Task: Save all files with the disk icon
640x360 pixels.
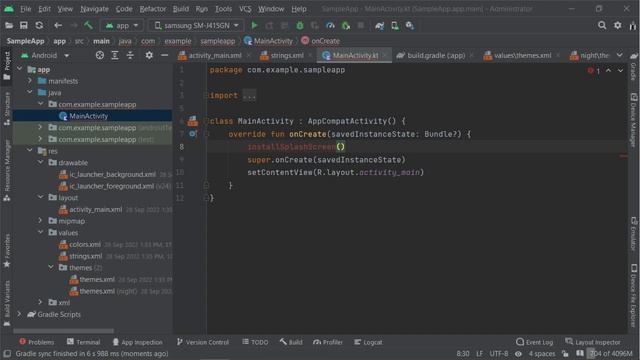Action: [x=24, y=25]
